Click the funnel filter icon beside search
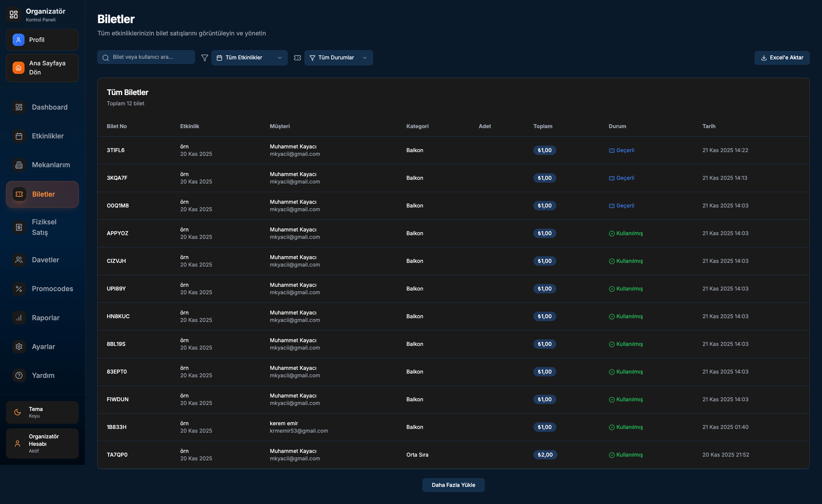The height and width of the screenshot is (504, 822). coord(204,58)
